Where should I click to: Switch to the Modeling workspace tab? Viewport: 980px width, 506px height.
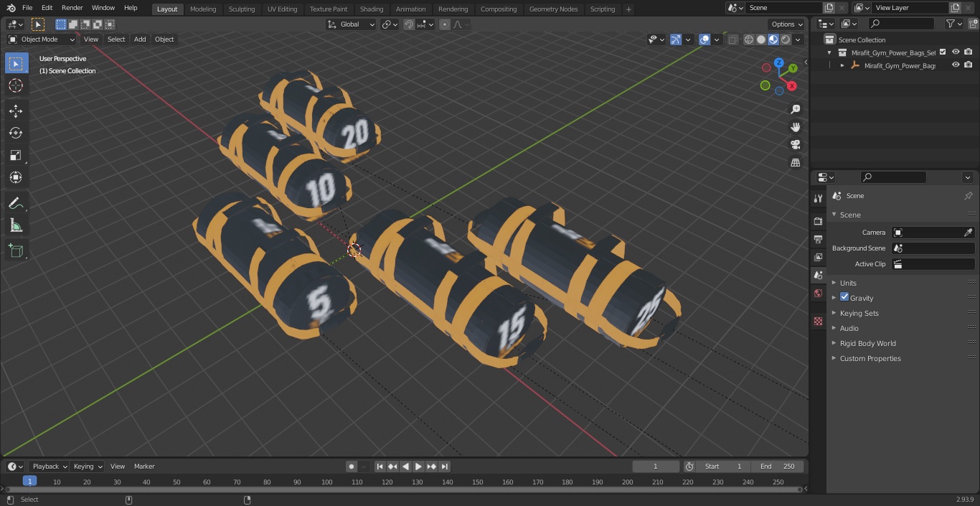(x=203, y=9)
